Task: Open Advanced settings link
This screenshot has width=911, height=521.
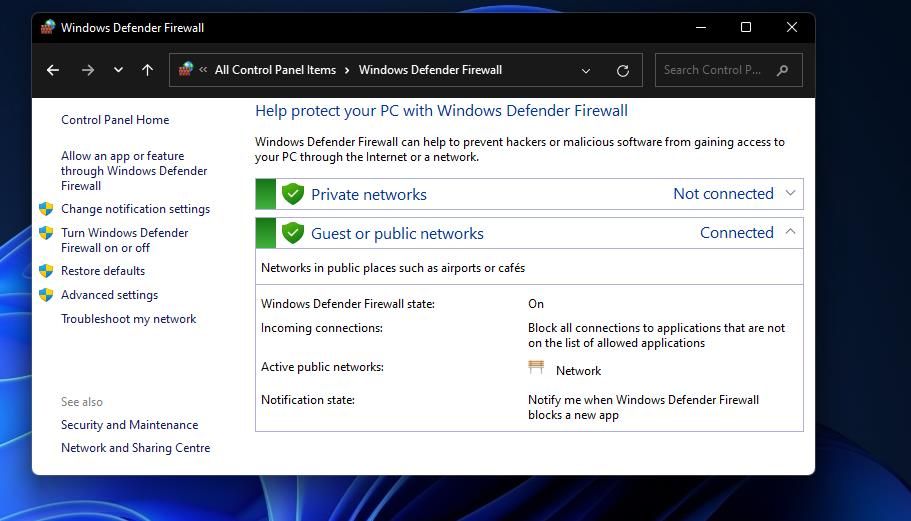Action: click(109, 295)
